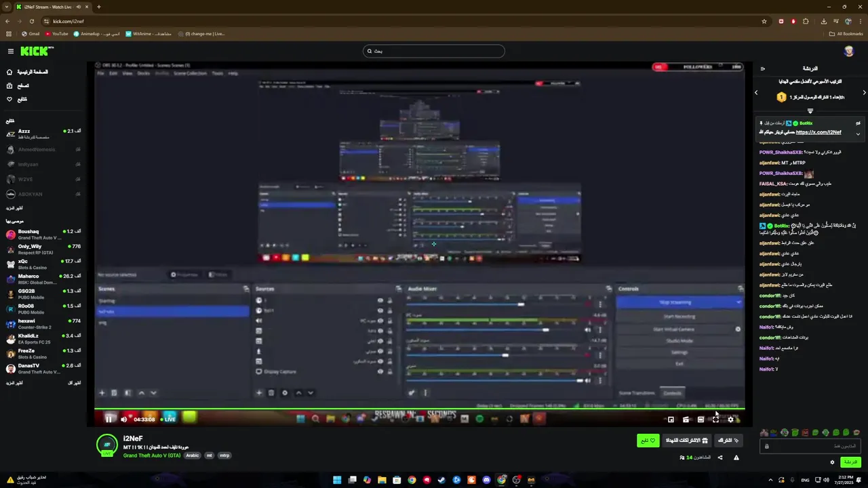
Task: Open the Kick hamburger sidebar menu
Action: coord(10,51)
